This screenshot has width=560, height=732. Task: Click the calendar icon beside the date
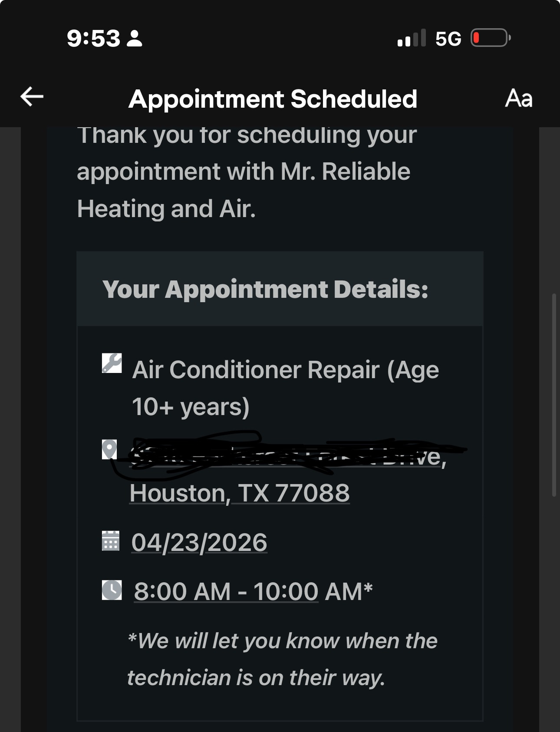pyautogui.click(x=111, y=541)
